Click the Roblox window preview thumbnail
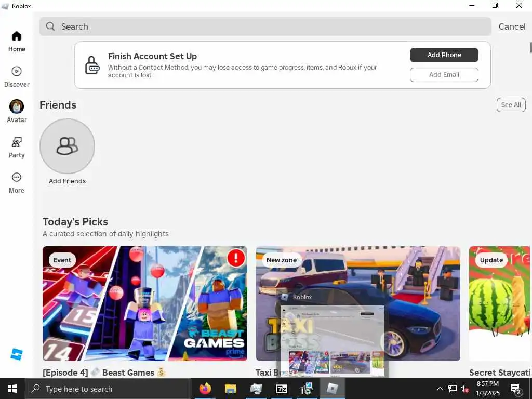Viewport: 532px width, 399px height. [x=332, y=341]
